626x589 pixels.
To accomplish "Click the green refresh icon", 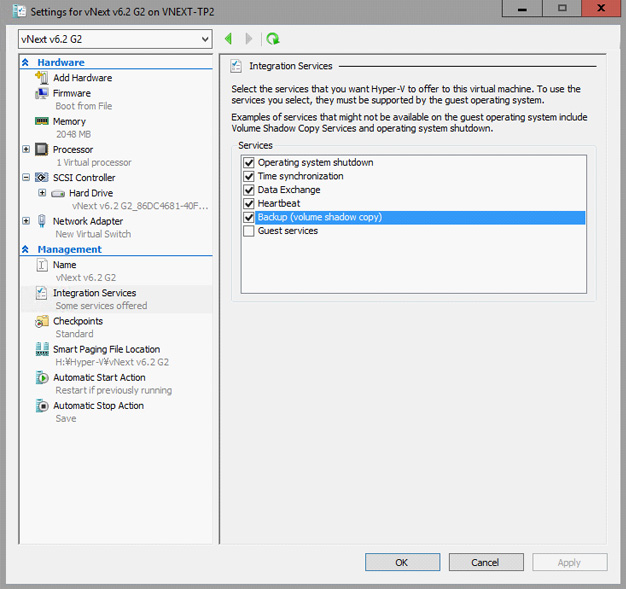I will 273,39.
